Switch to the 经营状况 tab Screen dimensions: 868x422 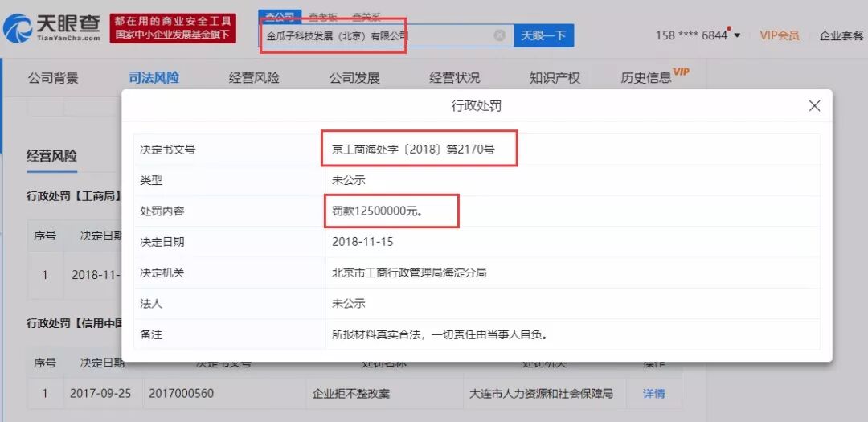coord(454,78)
